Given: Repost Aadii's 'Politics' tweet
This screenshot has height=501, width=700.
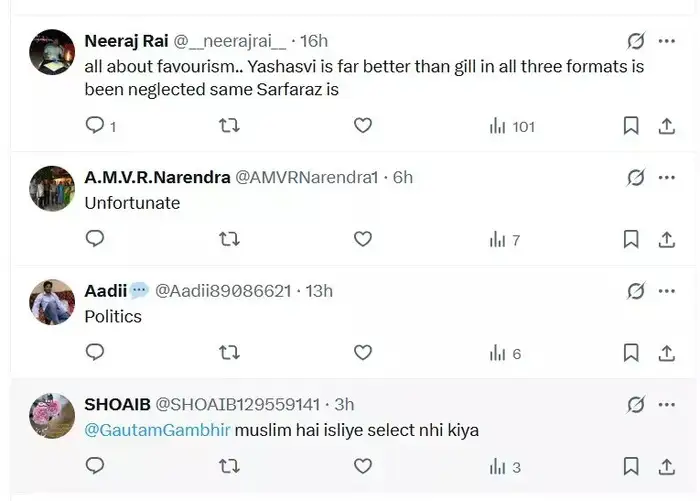Looking at the screenshot, I should [x=229, y=353].
